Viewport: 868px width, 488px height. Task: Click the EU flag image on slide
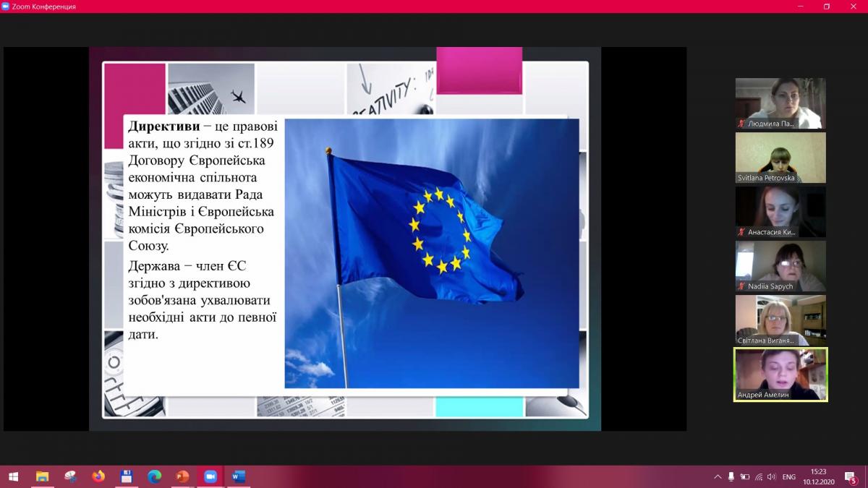(x=432, y=254)
